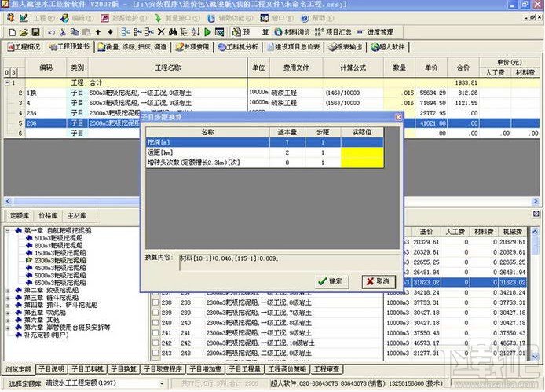
Task: Open the 子目增加费 bottom tab
Action: [206, 369]
